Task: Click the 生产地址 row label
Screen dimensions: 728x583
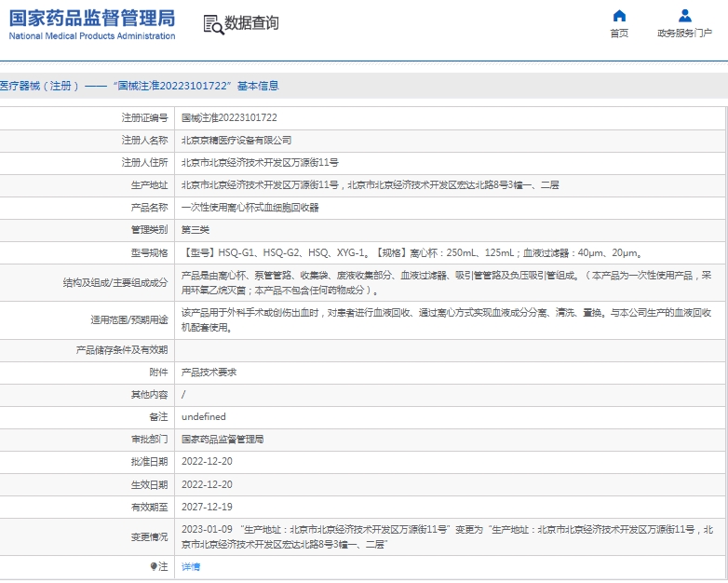Action: 149,185
